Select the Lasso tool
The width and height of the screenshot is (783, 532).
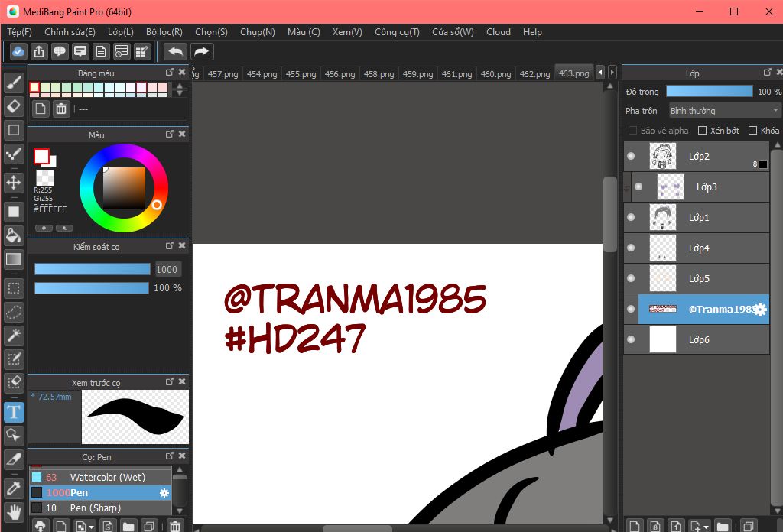14,313
